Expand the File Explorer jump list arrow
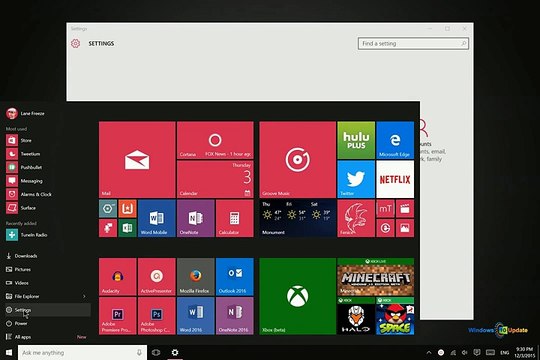Screen dimensions: 540x360 [x=84, y=296]
